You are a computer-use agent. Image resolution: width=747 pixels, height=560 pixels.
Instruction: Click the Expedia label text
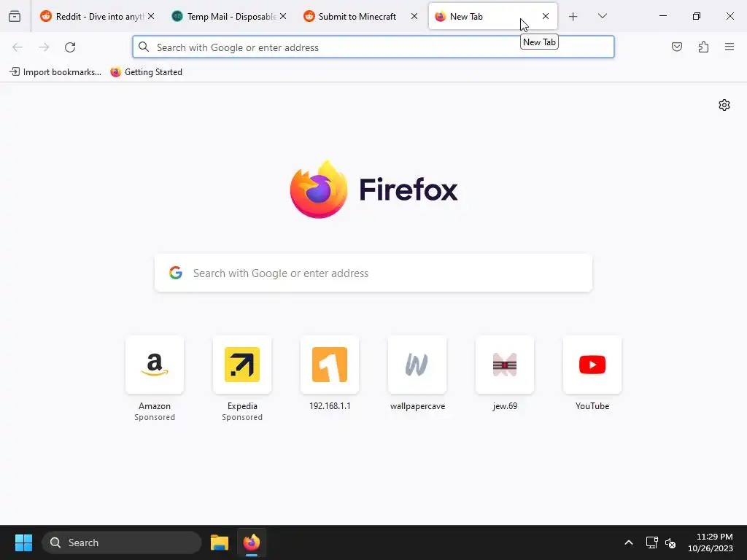[242, 405]
